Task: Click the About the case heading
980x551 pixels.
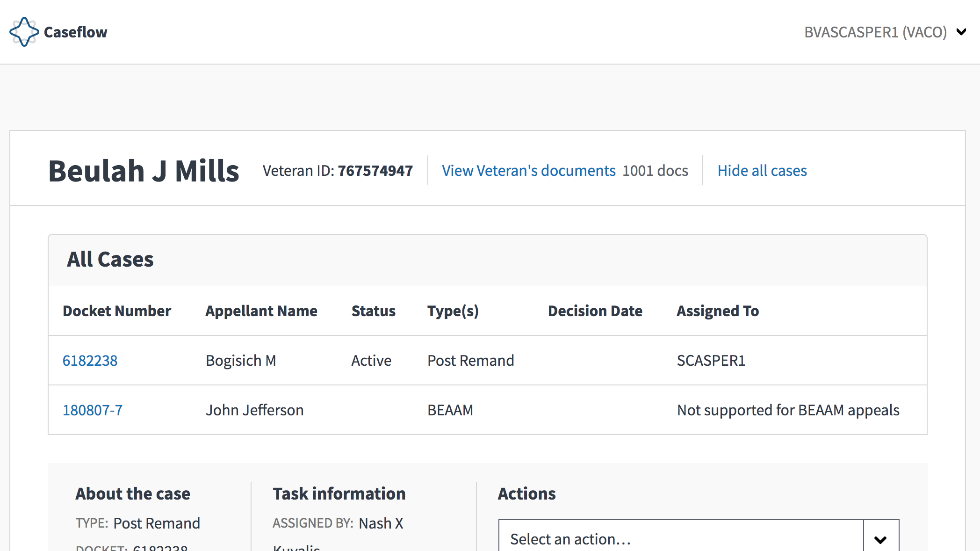Action: (133, 493)
